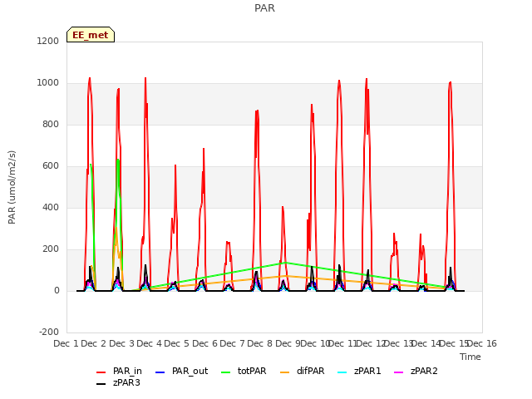Click the Dec 16 x-axis tick label

pyautogui.click(x=482, y=343)
